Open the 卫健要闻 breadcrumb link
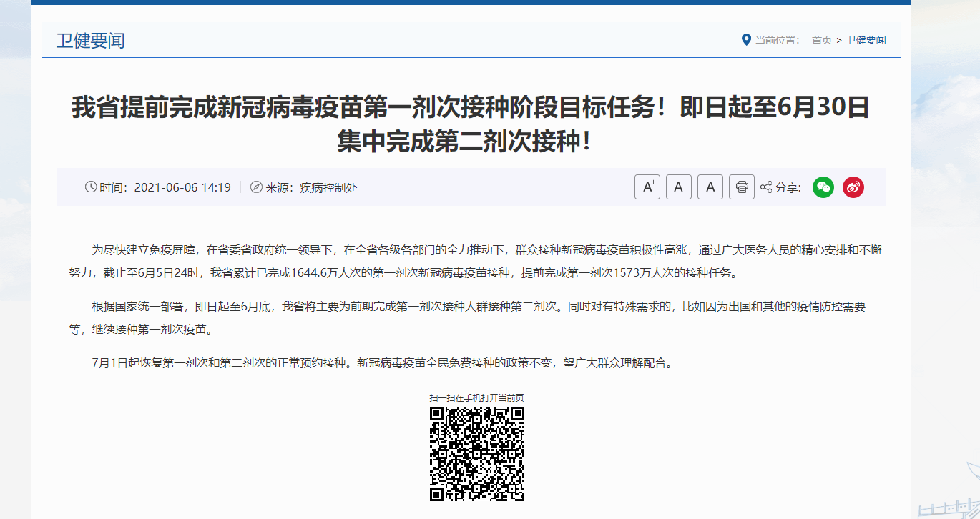The width and height of the screenshot is (980, 519). click(865, 41)
